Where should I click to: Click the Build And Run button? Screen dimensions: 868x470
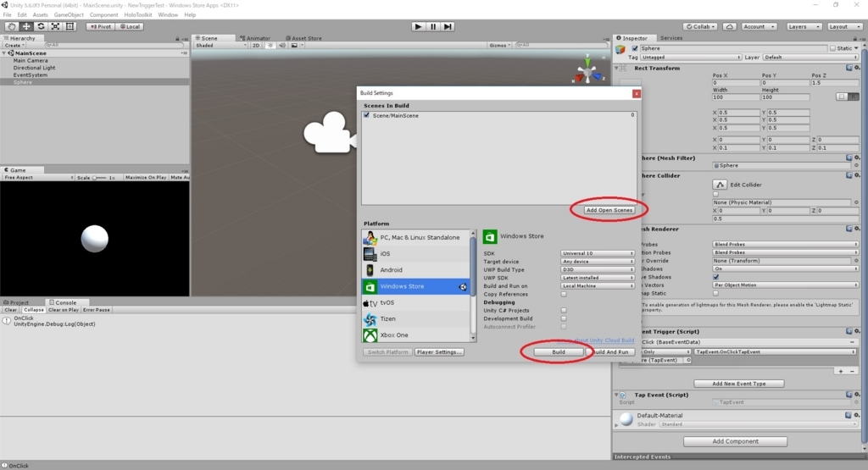point(609,351)
